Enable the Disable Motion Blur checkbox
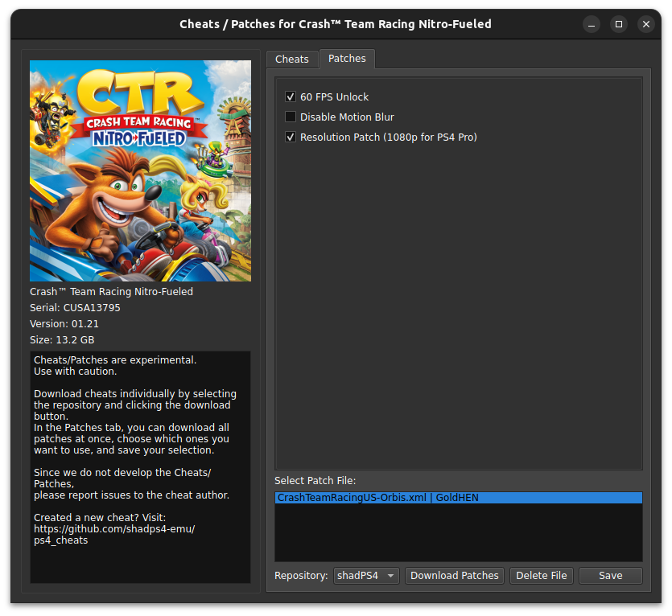The width and height of the screenshot is (672, 616). point(291,117)
